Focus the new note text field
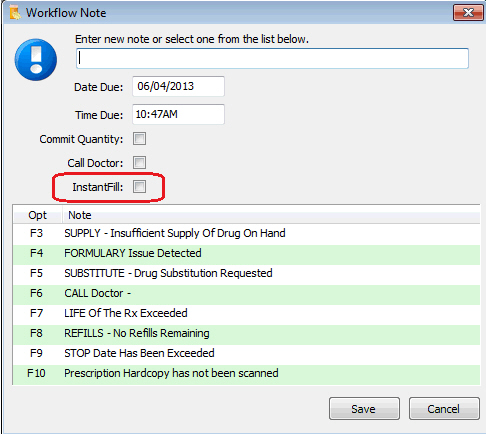Viewport: 486px width, 434px height. point(272,59)
